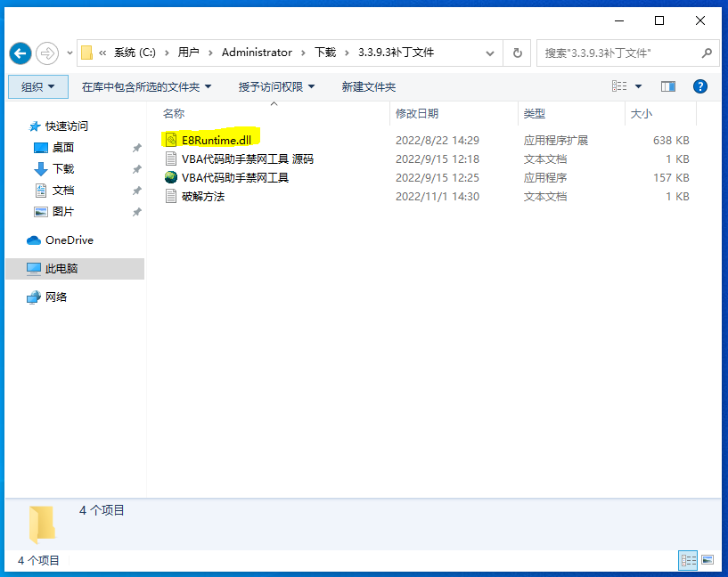Expand the 在库中包含所选的文件夹 dropdown
Screen dimensions: 728x577
146,86
